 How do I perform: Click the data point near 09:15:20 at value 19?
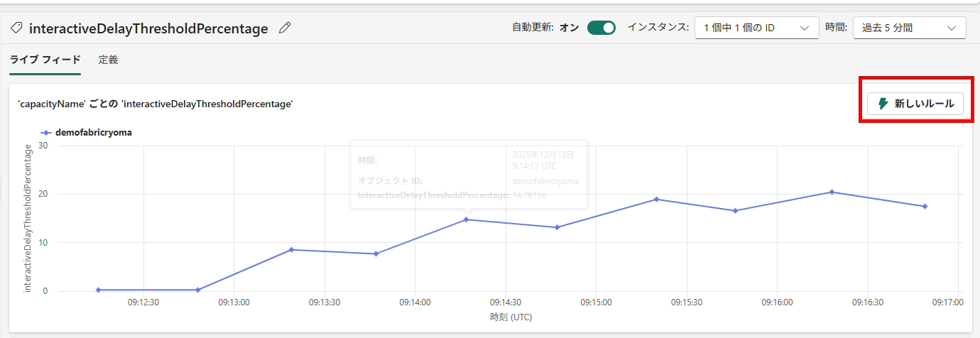click(656, 199)
